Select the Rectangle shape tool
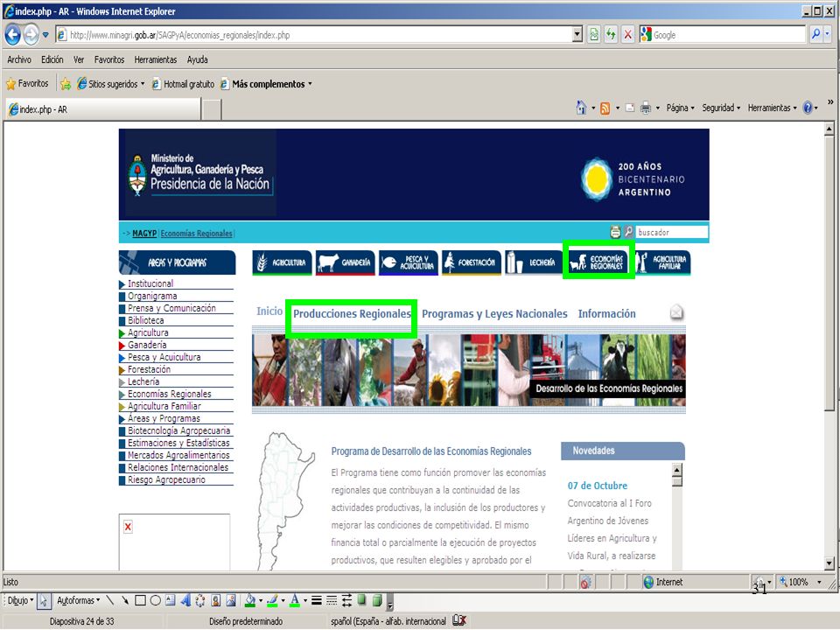The image size is (840, 630). pyautogui.click(x=140, y=600)
